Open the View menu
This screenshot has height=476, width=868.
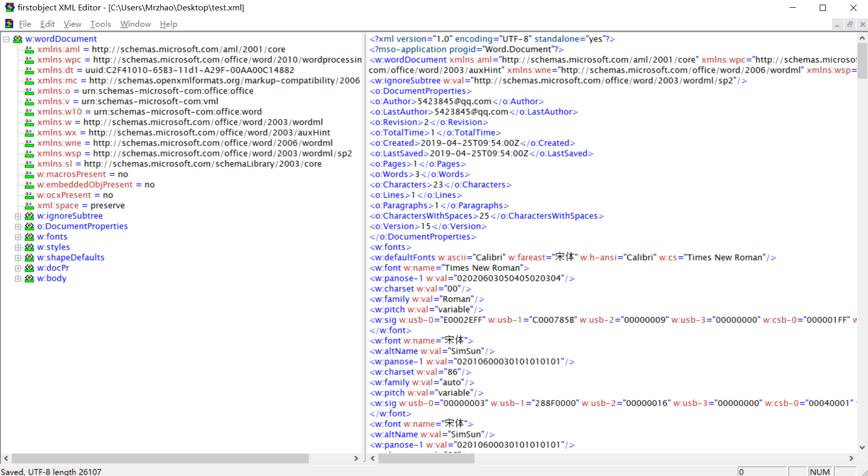point(72,24)
